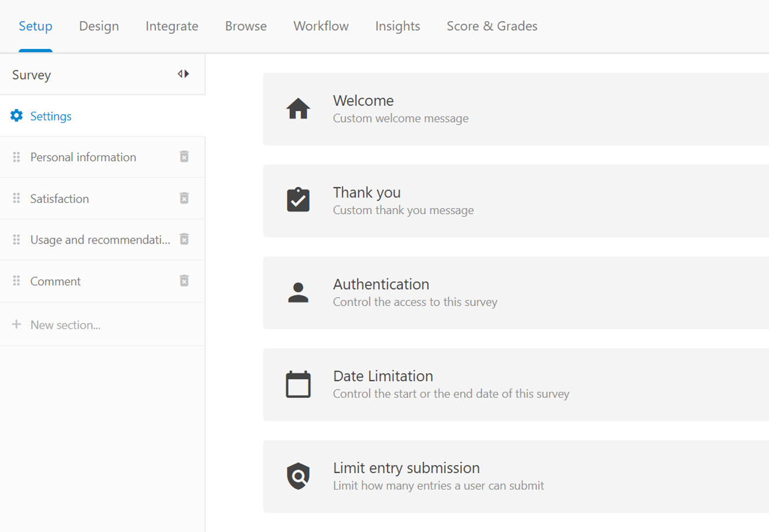Open the Date Limitation card title

383,376
